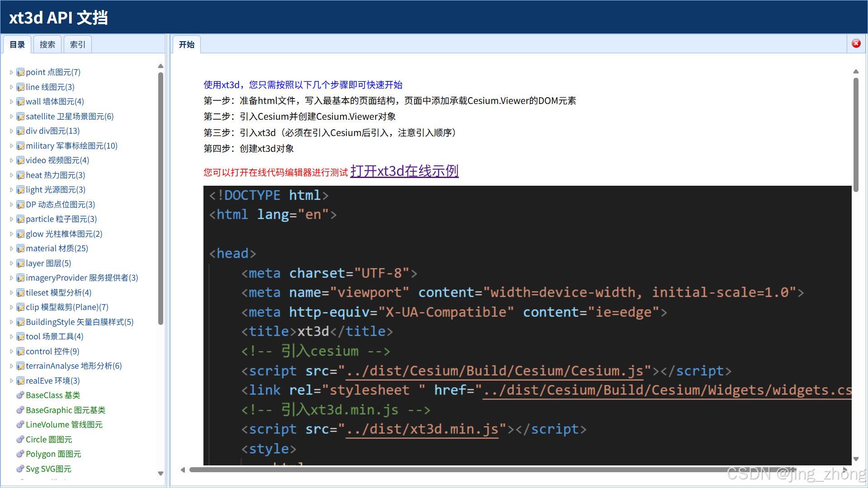Screen dimensions: 868x488
Task: Expand the military 军事标绘图元 node
Action: point(11,146)
